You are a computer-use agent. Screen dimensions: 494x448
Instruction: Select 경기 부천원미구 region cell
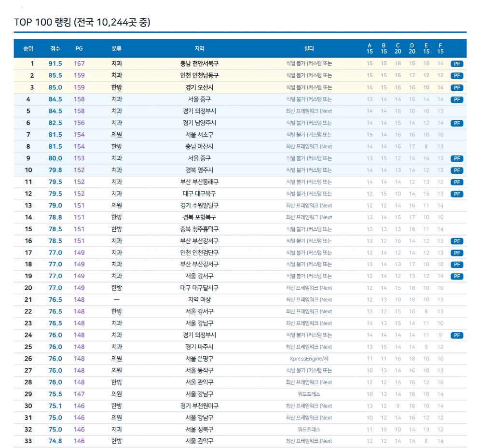(199, 406)
